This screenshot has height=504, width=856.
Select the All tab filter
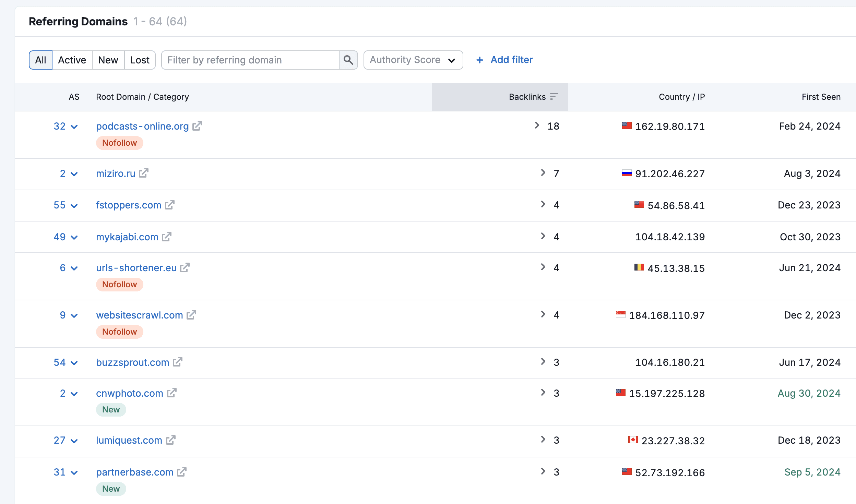[x=40, y=59]
